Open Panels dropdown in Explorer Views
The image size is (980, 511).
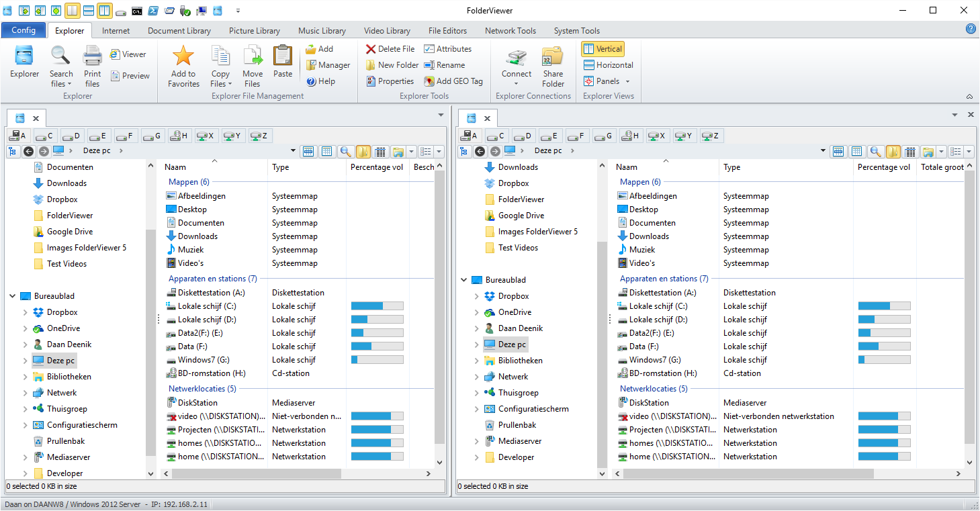pos(608,81)
